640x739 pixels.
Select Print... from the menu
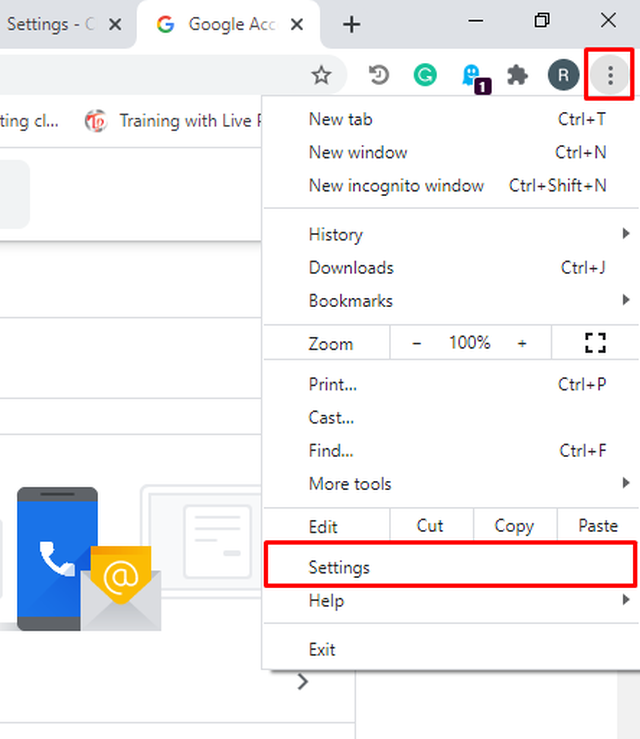tap(451, 385)
